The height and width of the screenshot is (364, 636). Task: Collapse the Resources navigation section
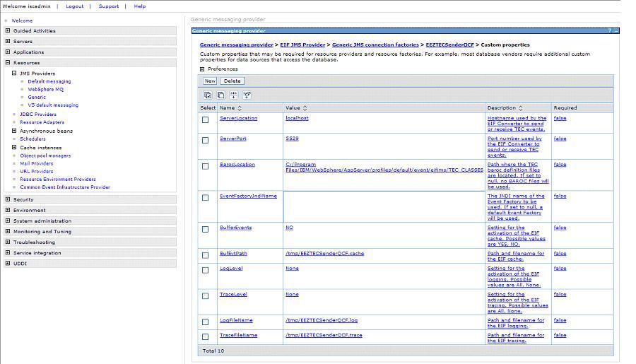click(x=8, y=62)
